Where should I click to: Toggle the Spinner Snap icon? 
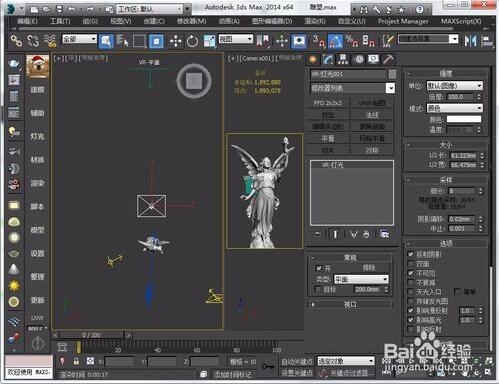[x=368, y=41]
